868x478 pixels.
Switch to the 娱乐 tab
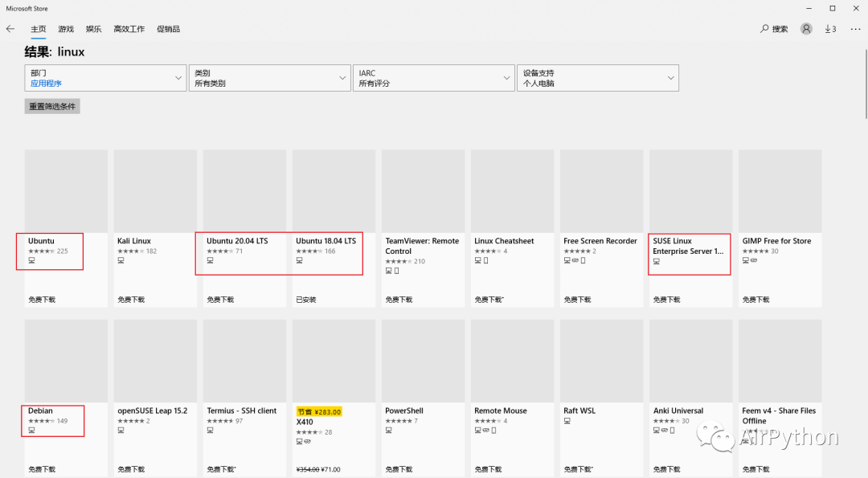point(93,29)
